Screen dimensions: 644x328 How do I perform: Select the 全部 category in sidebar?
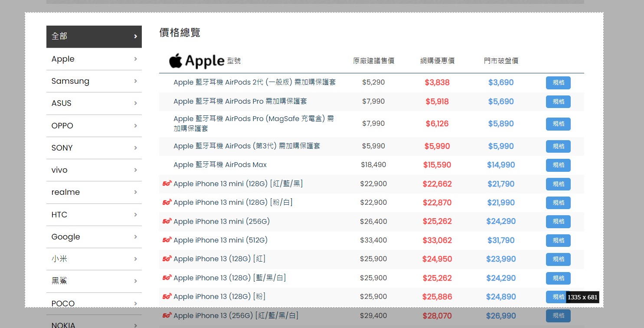click(x=94, y=36)
